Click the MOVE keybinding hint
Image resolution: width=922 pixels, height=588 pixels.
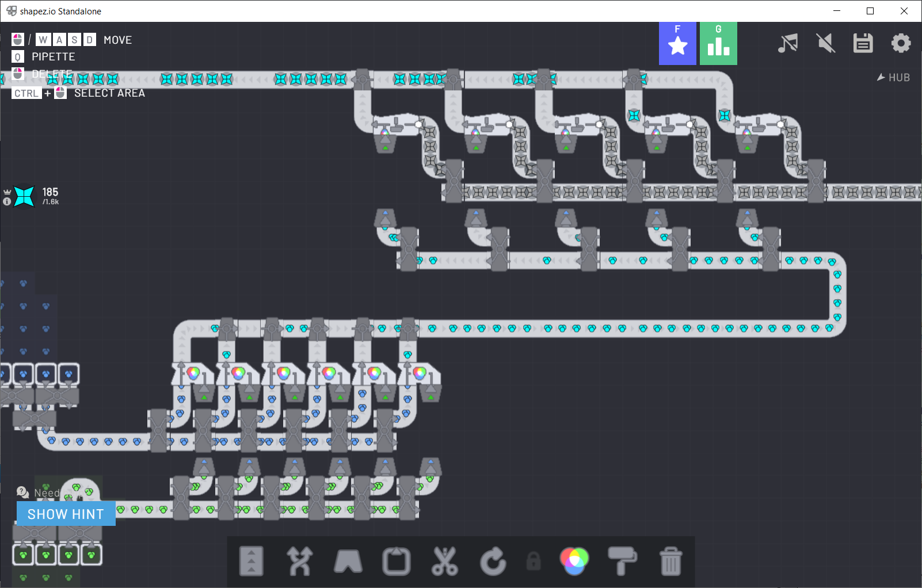point(118,40)
